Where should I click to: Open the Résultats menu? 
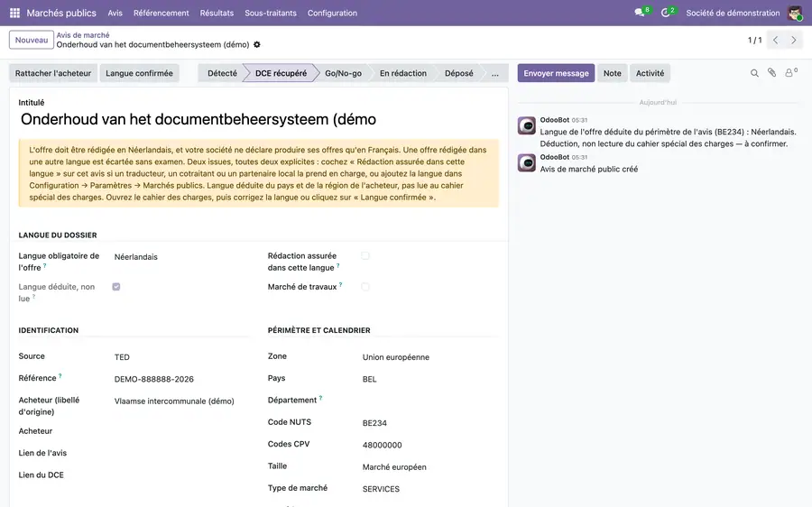(x=217, y=13)
